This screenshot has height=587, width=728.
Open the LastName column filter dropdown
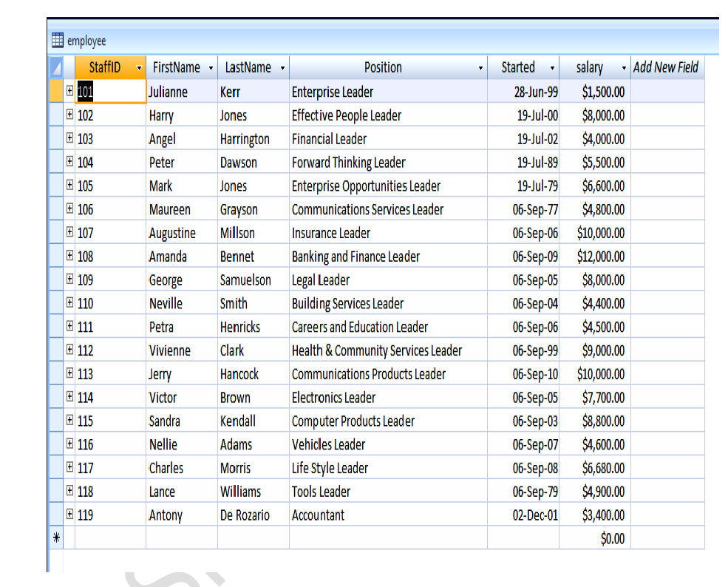pos(282,68)
